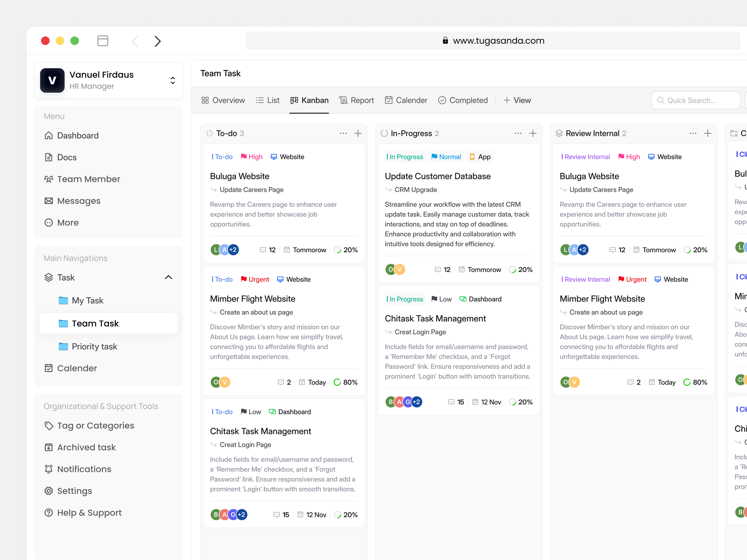Open the Settings gear icon
The width and height of the screenshot is (747, 560).
49,491
